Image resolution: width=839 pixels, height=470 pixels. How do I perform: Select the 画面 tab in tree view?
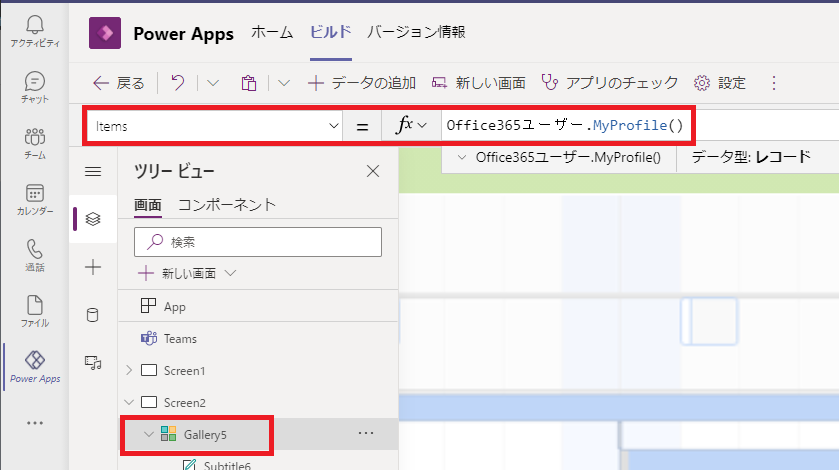pyautogui.click(x=148, y=204)
